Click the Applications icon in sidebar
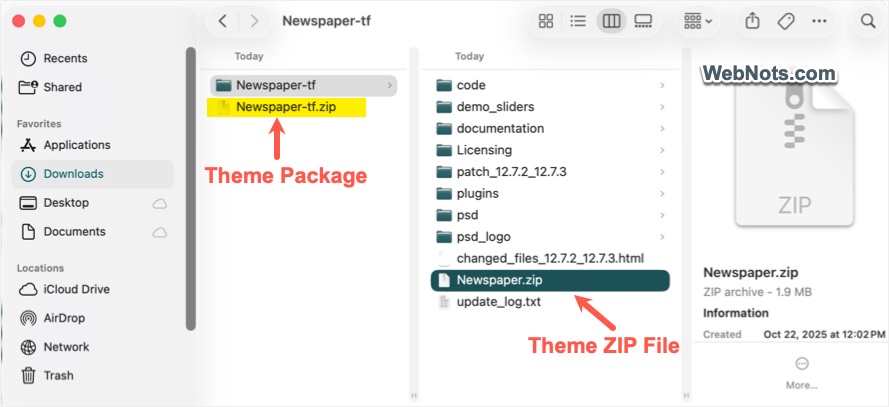The image size is (889, 407). coord(28,145)
